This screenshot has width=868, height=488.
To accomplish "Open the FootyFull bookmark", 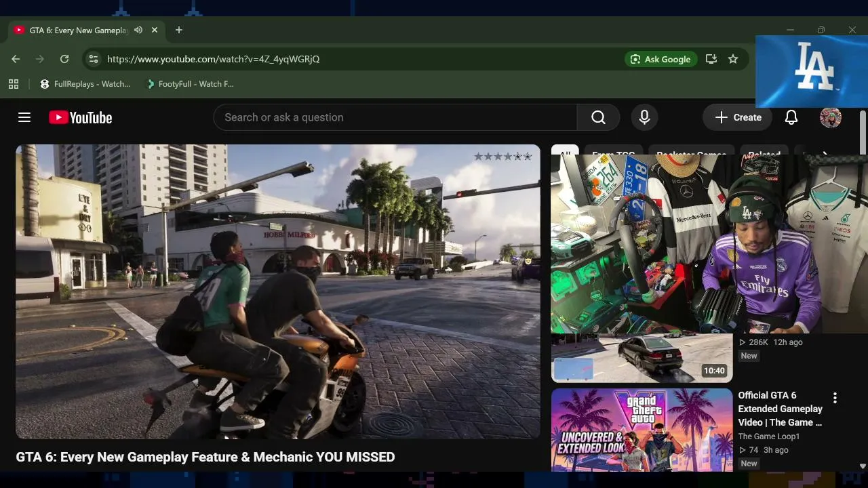I will pos(191,84).
